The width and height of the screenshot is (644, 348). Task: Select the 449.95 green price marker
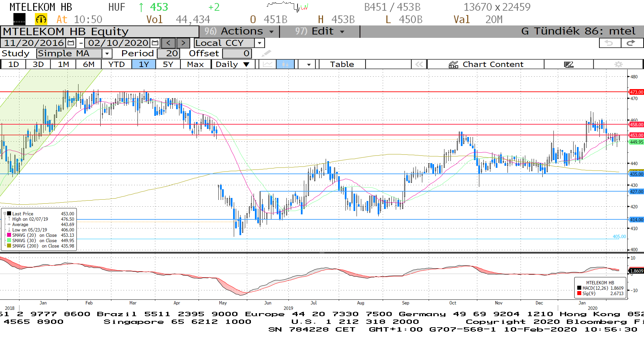(x=636, y=142)
